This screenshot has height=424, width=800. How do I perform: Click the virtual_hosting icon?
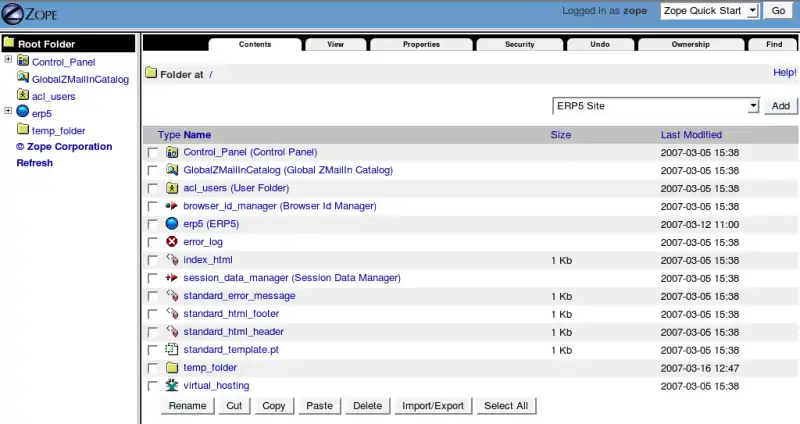(x=171, y=385)
